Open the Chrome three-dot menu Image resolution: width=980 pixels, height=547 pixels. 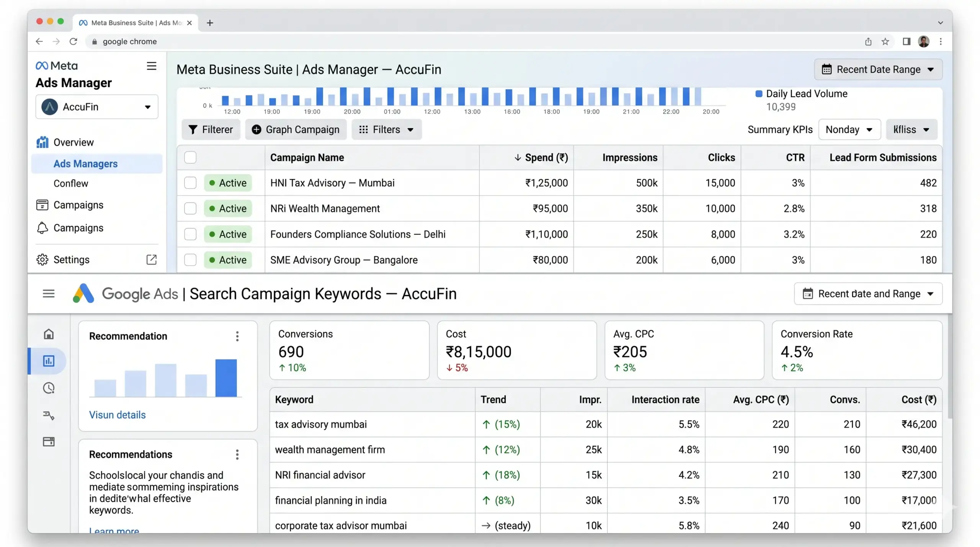click(941, 41)
